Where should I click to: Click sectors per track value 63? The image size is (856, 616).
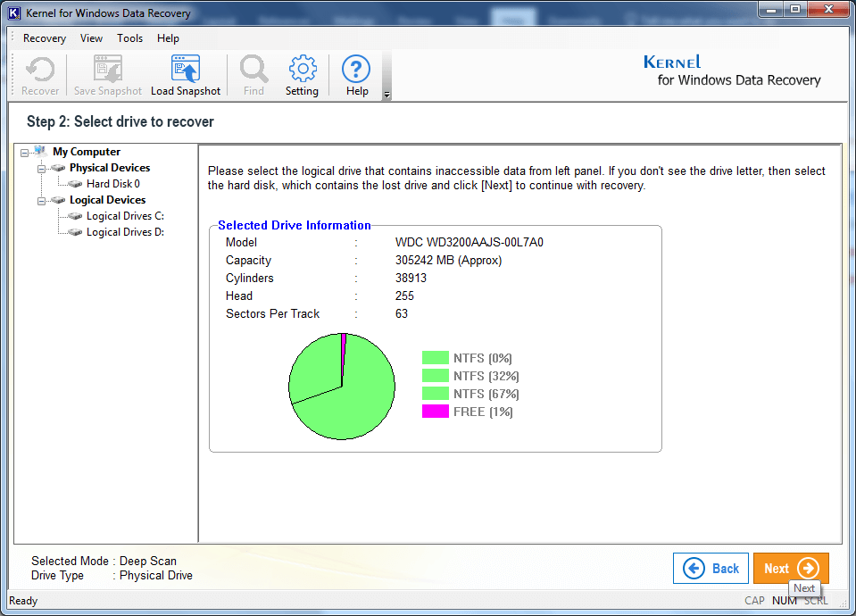[402, 314]
